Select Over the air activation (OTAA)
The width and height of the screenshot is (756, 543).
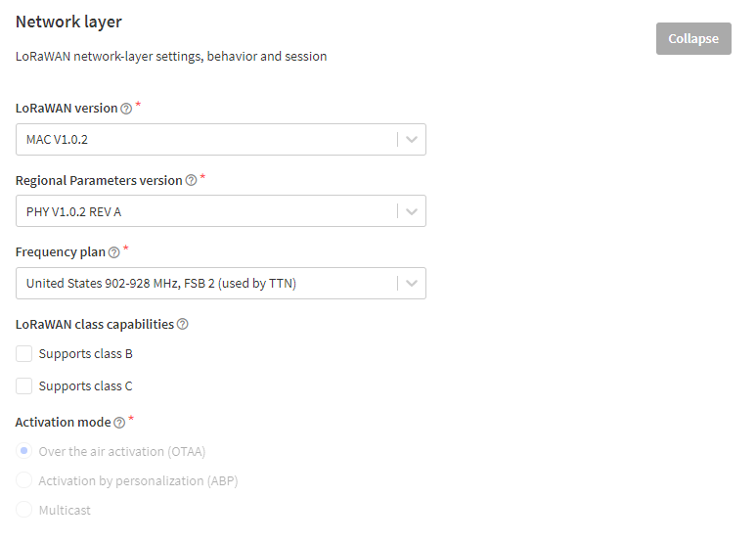[24, 451]
